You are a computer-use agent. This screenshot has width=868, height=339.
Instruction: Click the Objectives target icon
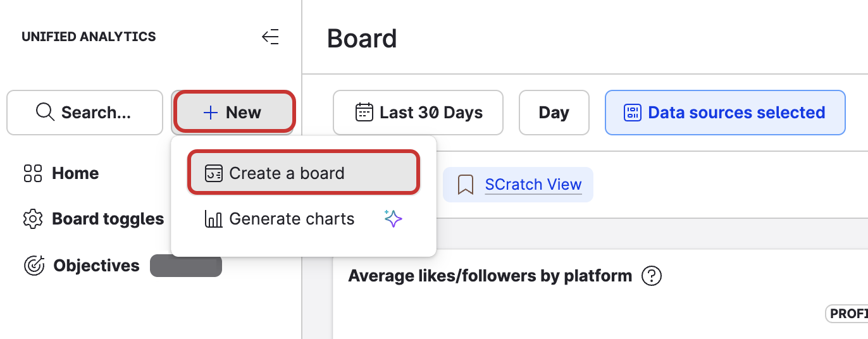click(x=34, y=266)
